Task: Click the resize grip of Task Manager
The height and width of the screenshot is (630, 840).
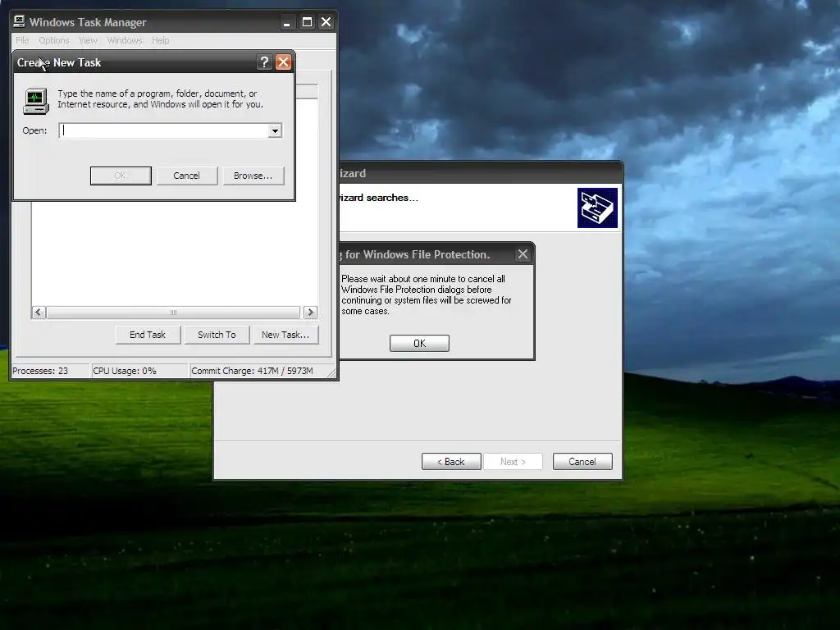Action: click(x=331, y=373)
